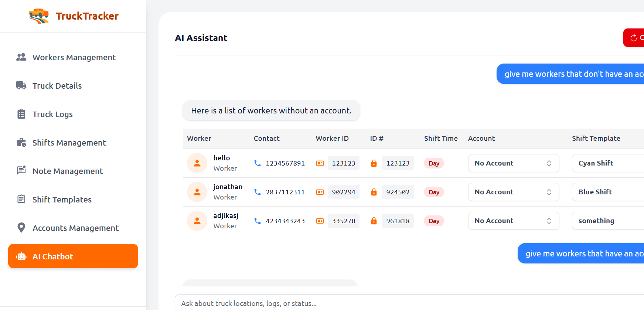
Task: Open the Blue Shift template dropdown
Action: click(x=607, y=192)
